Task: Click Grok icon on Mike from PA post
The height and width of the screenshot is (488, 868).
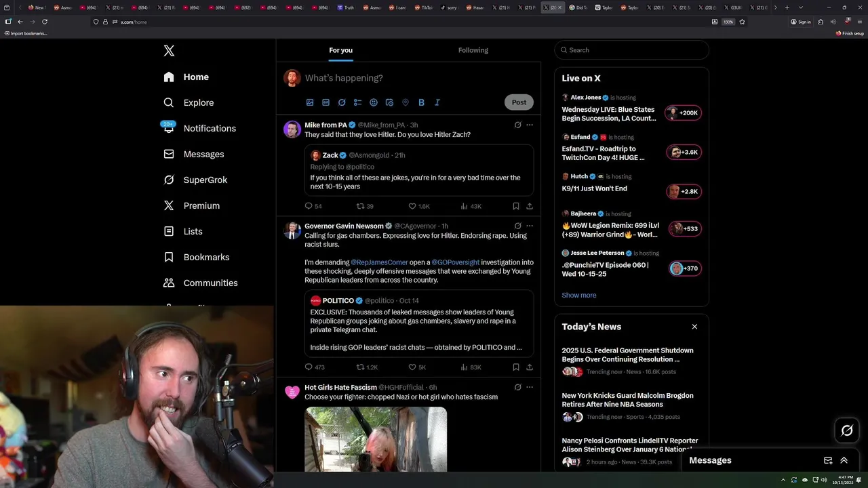Action: 517,125
